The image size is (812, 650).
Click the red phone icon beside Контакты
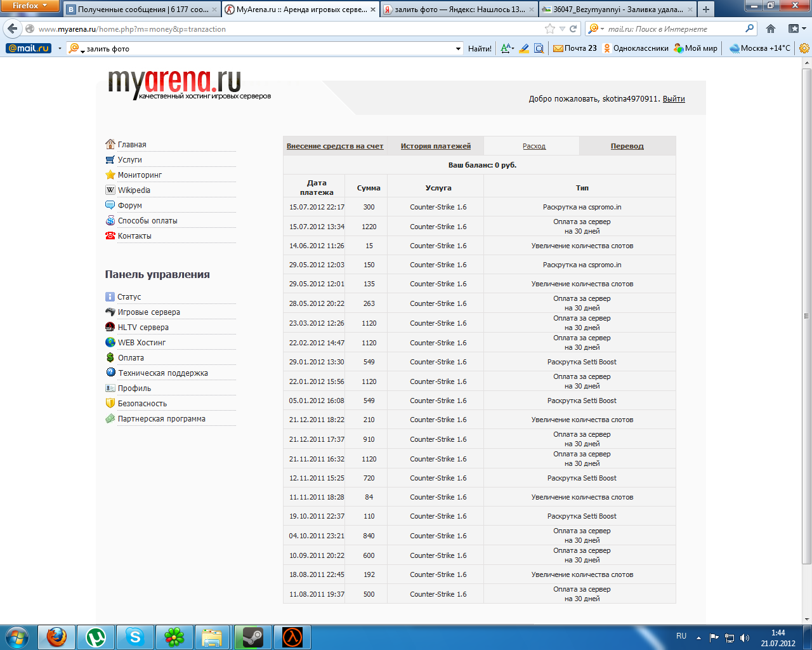click(110, 235)
